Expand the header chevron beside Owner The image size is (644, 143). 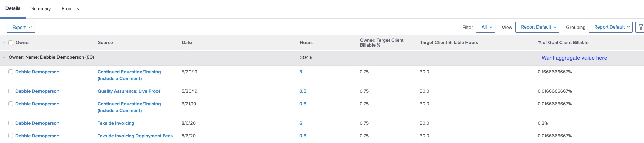pyautogui.click(x=4, y=43)
